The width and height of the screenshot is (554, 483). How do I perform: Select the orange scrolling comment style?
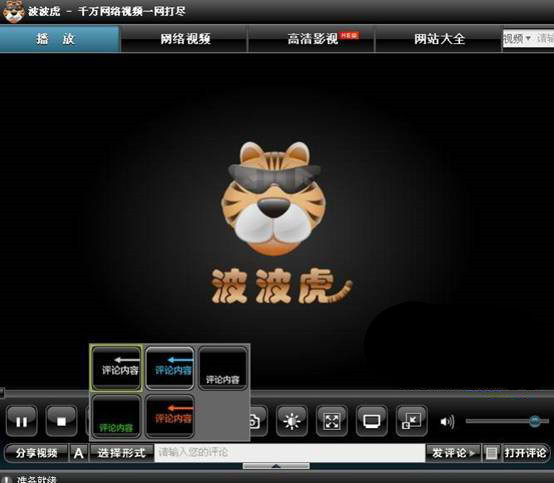[170, 417]
